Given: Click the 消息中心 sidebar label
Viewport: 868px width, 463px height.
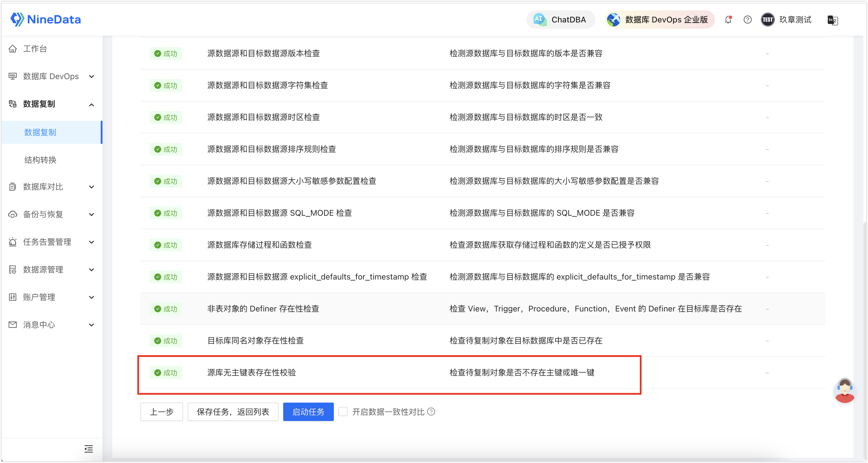Looking at the screenshot, I should [x=39, y=325].
